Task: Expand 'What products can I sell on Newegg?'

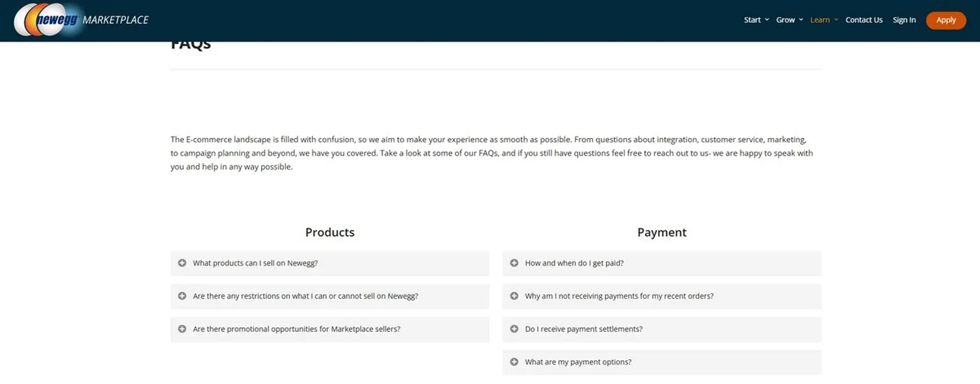Action: [255, 263]
